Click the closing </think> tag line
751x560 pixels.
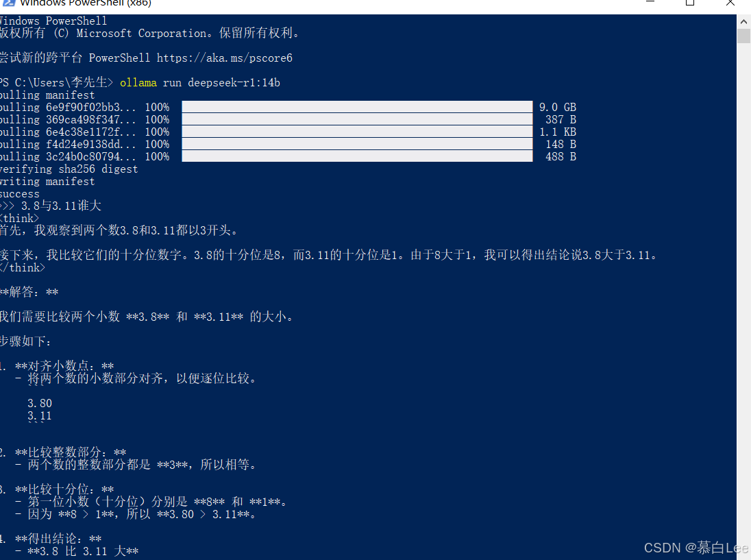click(22, 268)
